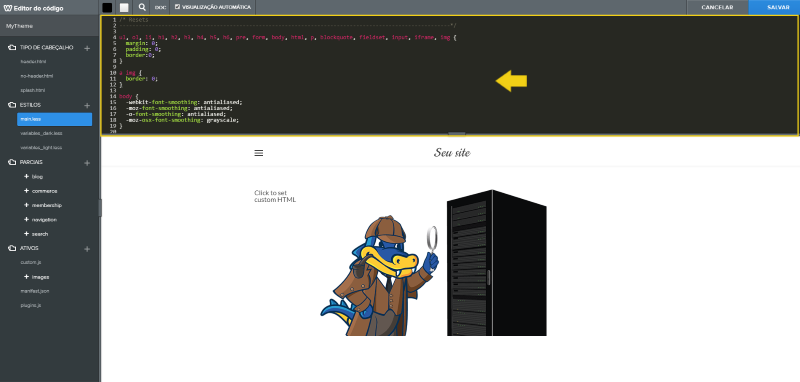Expand the membership folder

27,205
